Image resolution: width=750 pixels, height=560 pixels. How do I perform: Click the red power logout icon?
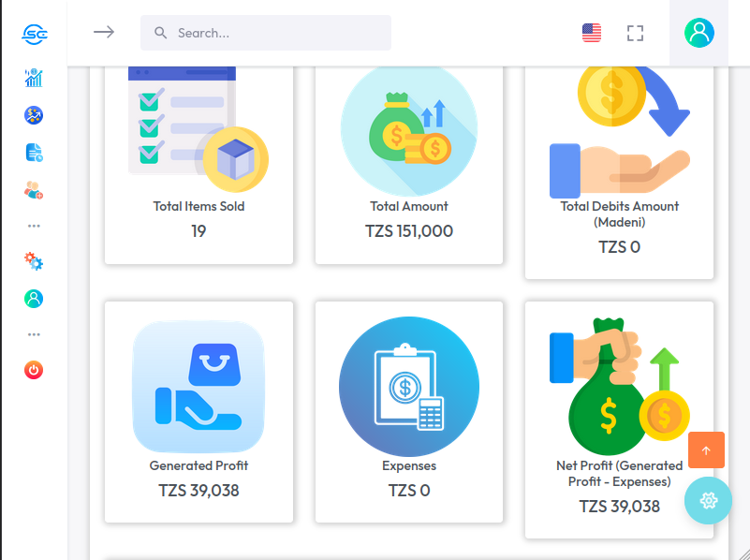pos(34,370)
